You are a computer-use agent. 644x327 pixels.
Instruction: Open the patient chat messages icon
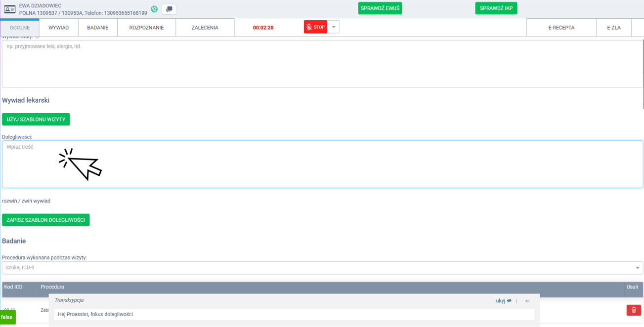coord(169,9)
